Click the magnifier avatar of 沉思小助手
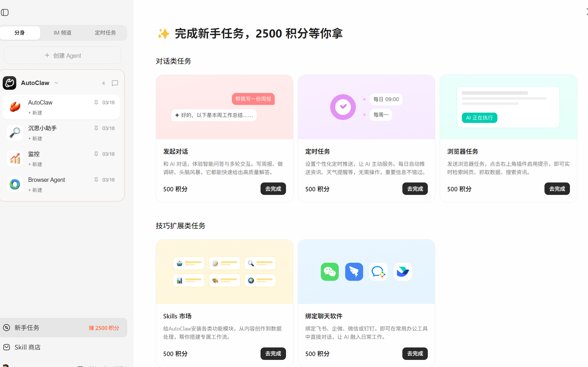Viewport: 588px width, 367px height. (x=15, y=133)
